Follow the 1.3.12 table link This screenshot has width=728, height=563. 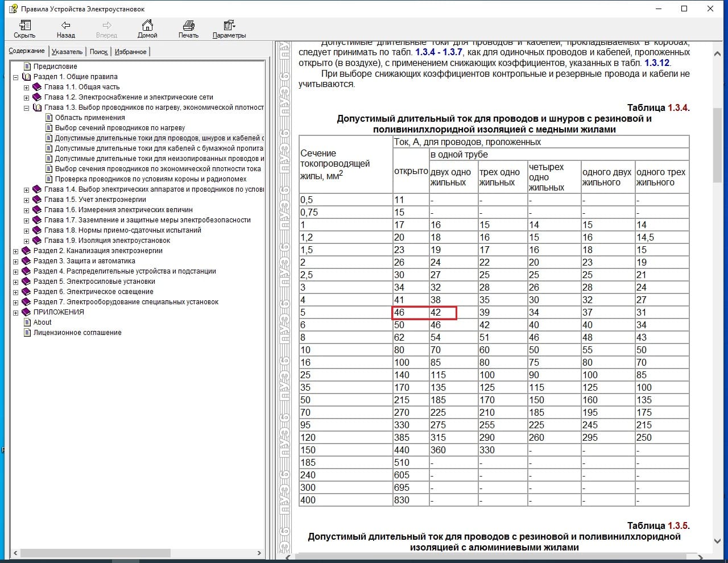tap(657, 63)
